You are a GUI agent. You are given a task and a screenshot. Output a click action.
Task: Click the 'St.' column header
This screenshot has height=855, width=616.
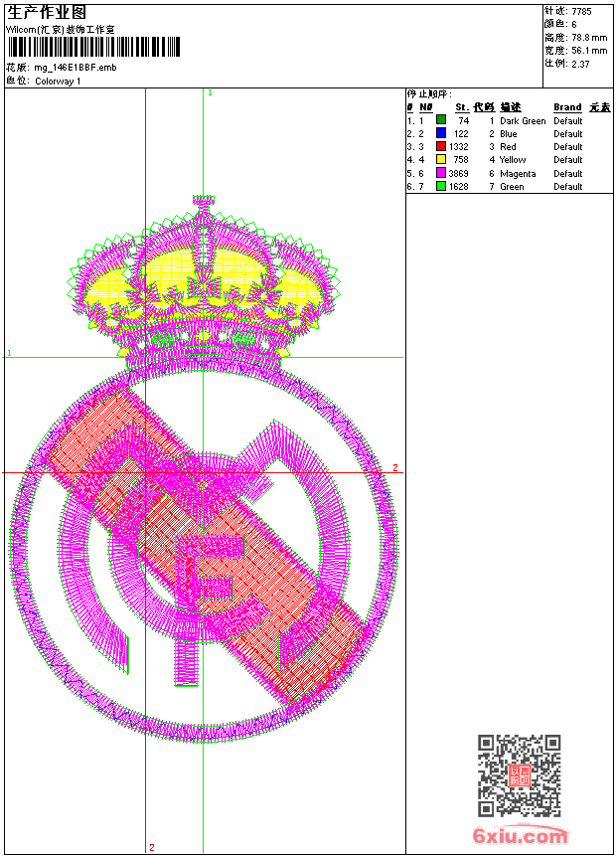pos(462,107)
